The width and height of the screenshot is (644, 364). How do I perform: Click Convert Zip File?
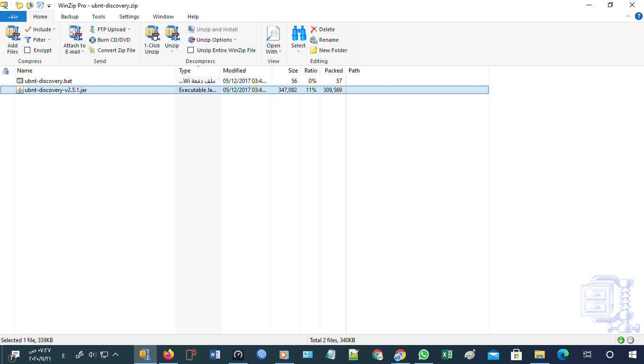(x=112, y=50)
